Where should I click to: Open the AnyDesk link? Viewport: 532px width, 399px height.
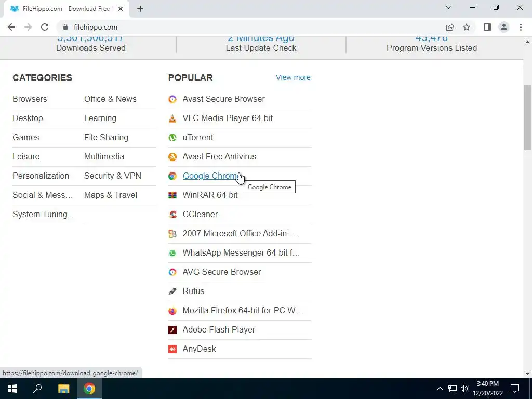pyautogui.click(x=199, y=349)
